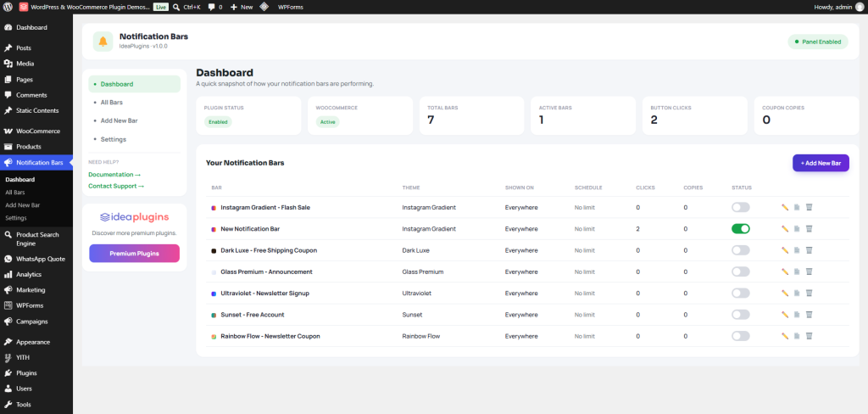Click the WordPress logo in admin bar
The width and height of the screenshot is (868, 414).
tap(8, 7)
